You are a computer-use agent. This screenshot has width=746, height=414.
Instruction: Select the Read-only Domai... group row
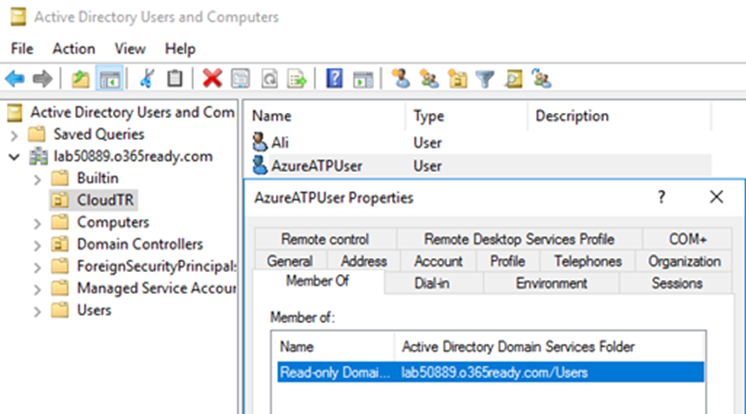click(491, 372)
